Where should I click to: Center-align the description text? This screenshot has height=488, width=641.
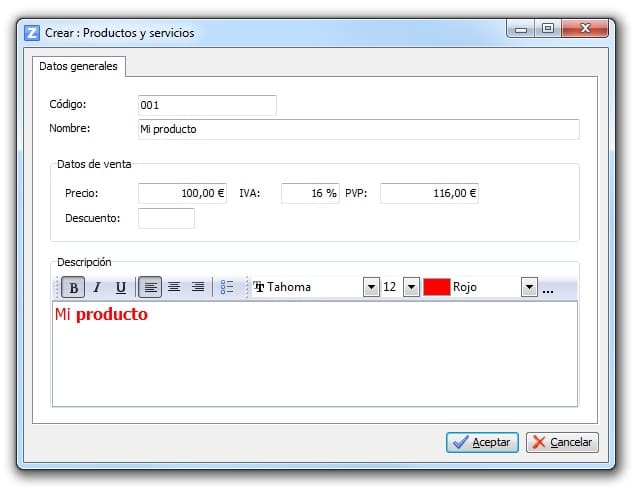click(x=174, y=287)
